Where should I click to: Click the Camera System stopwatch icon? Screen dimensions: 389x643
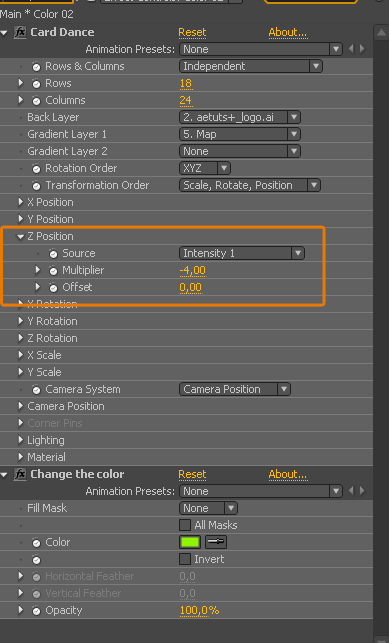[x=36, y=390]
